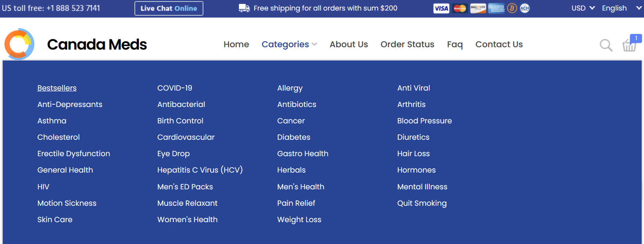Click the Canada Meds logo icon

click(x=19, y=44)
